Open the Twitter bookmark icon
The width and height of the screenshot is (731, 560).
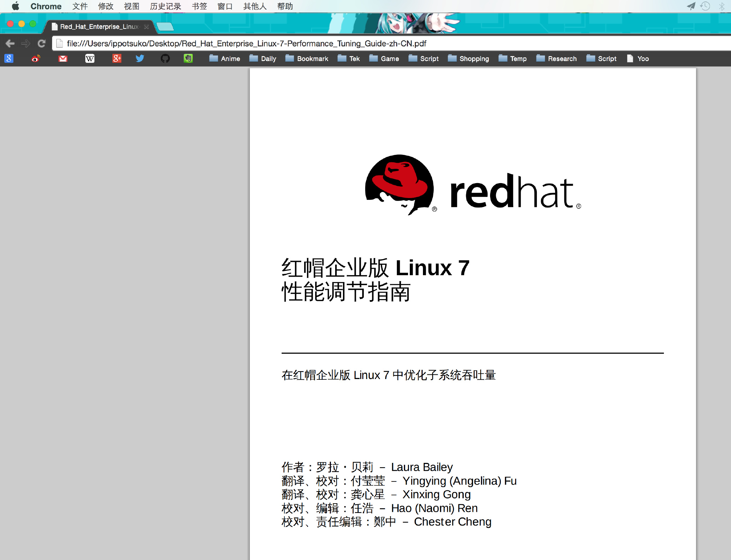[x=140, y=59]
